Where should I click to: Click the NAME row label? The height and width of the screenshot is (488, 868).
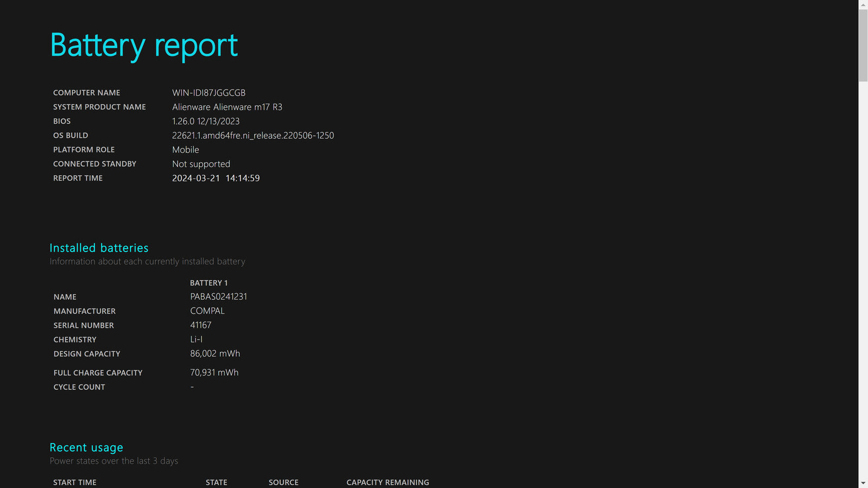pyautogui.click(x=65, y=297)
